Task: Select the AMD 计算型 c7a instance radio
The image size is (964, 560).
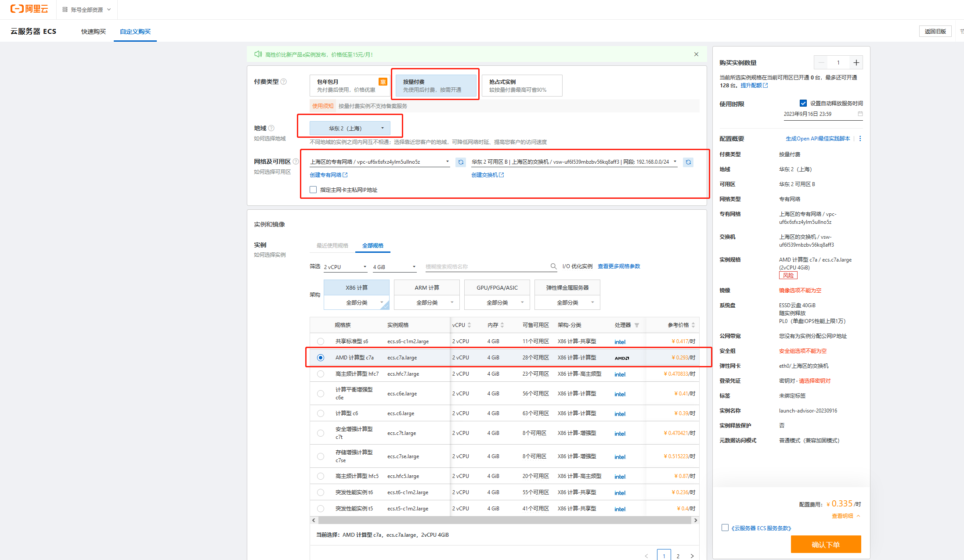Action: point(321,358)
